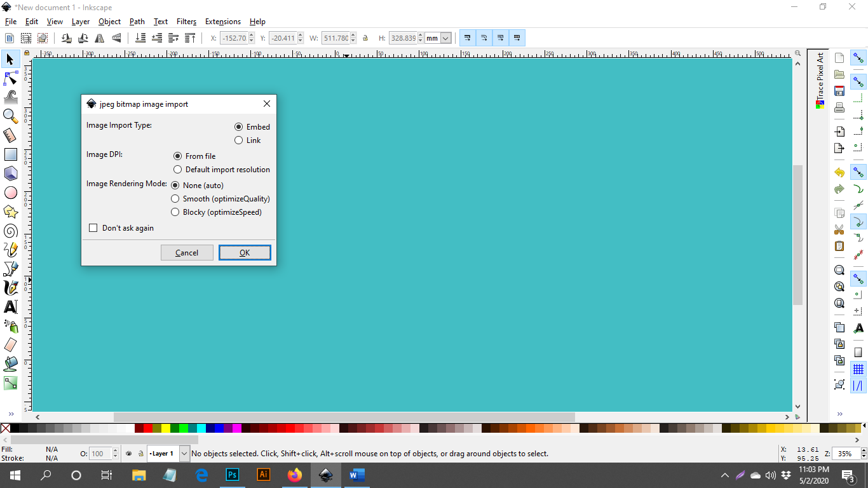
Task: Select the Gradient tool
Action: tap(11, 383)
